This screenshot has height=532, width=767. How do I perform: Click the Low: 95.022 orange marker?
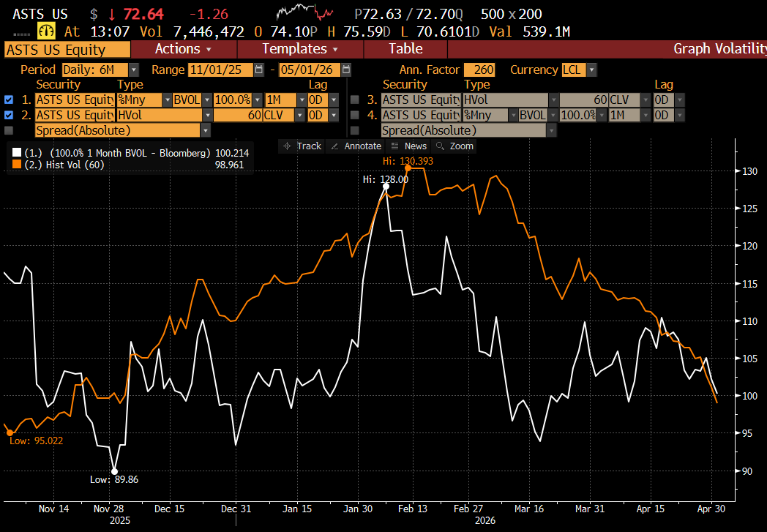10,432
